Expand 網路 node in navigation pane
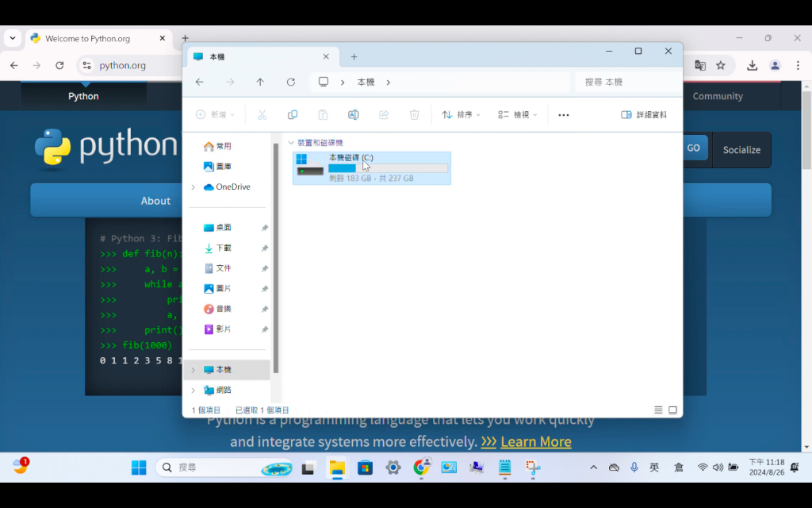812x508 pixels. (193, 391)
